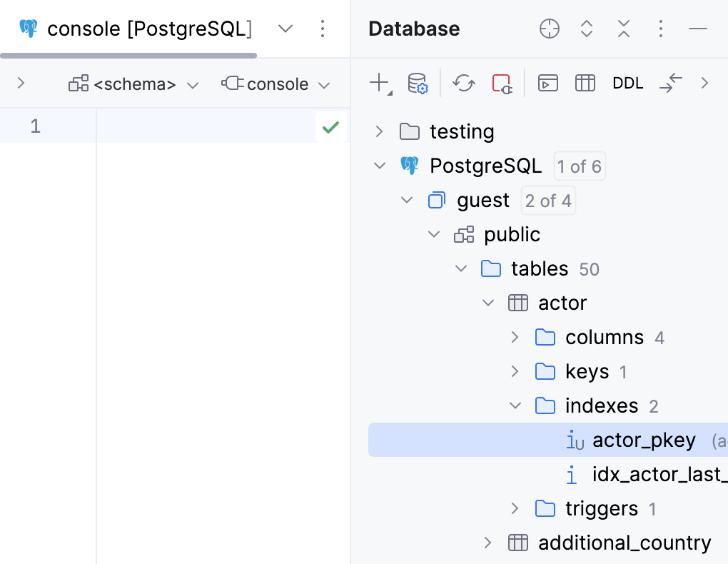This screenshot has width=728, height=564.
Task: Click the DDL button
Action: 627,83
